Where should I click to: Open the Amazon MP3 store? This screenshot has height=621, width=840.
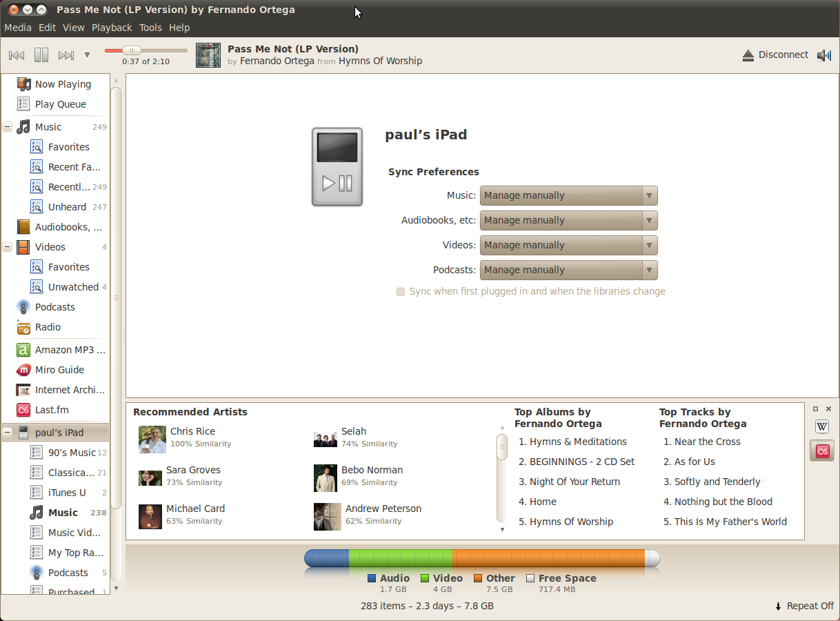point(55,350)
